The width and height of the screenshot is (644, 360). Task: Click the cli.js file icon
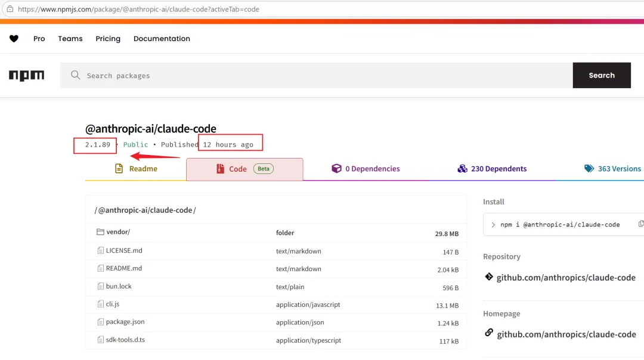pos(101,304)
